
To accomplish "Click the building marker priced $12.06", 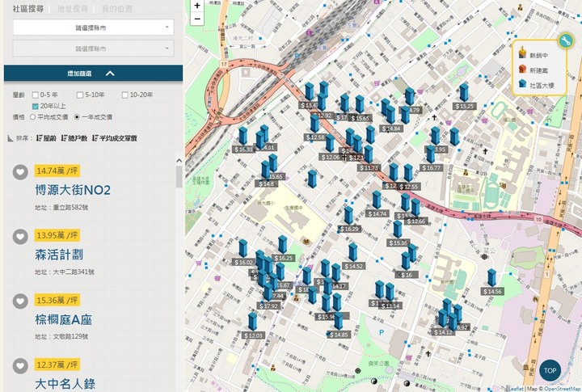I will (330, 144).
